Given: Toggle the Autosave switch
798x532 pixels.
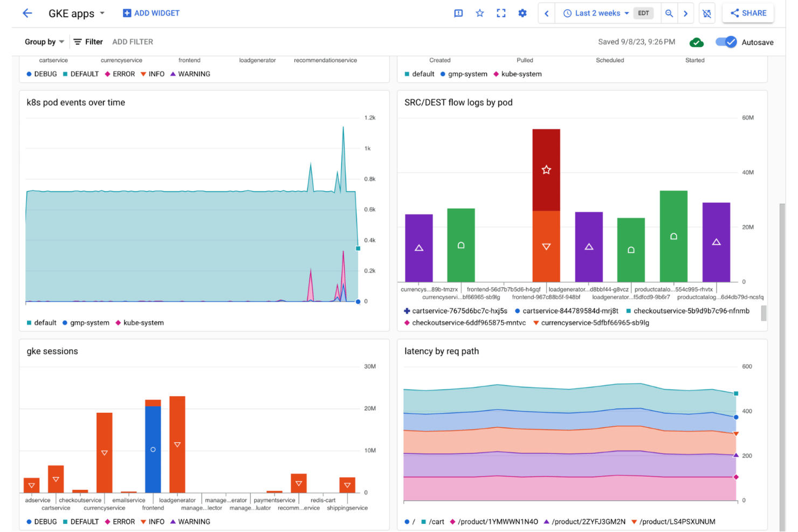Looking at the screenshot, I should point(726,42).
